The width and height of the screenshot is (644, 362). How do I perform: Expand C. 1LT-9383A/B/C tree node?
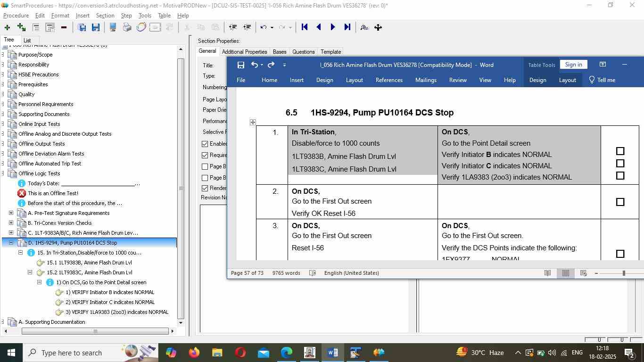pyautogui.click(x=11, y=233)
